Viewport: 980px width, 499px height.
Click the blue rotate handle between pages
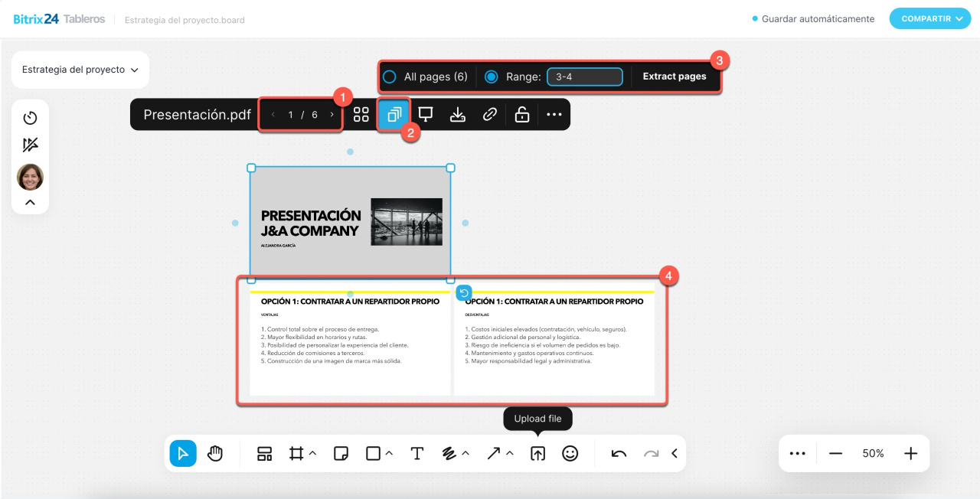(464, 292)
